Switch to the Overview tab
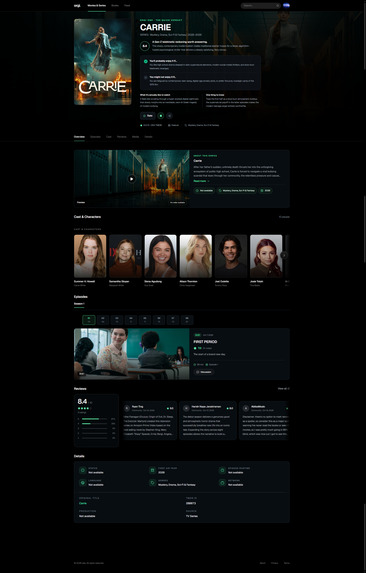This screenshot has height=573, width=366. tap(79, 137)
